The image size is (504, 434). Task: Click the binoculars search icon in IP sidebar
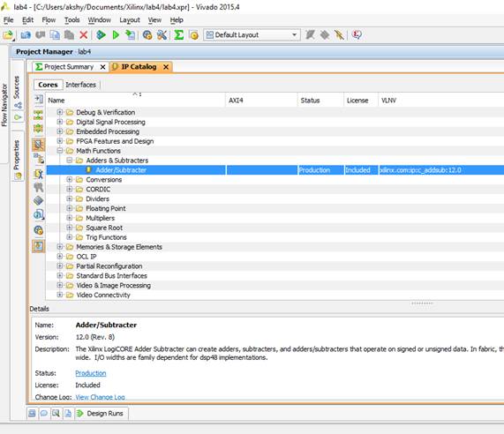(38, 187)
